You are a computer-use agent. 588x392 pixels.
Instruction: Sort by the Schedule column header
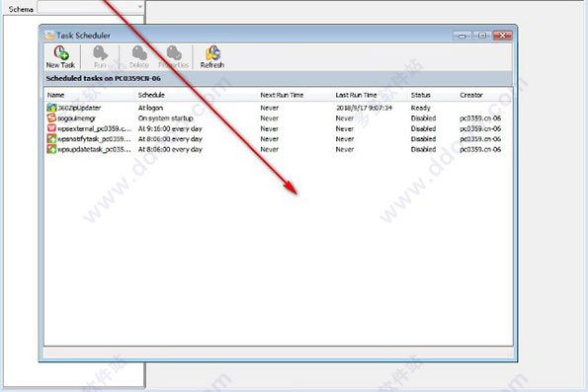coord(151,95)
